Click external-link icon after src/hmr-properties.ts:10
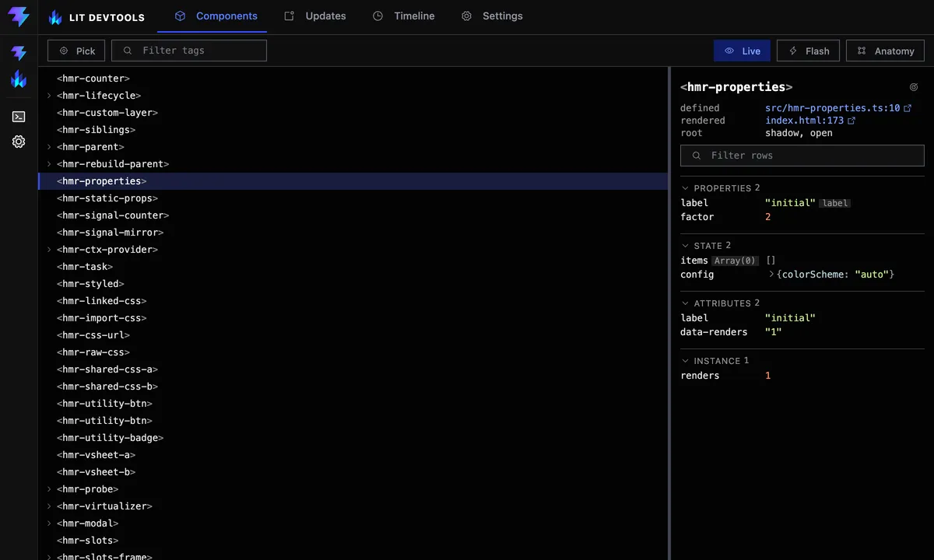Image resolution: width=934 pixels, height=560 pixels. point(908,108)
